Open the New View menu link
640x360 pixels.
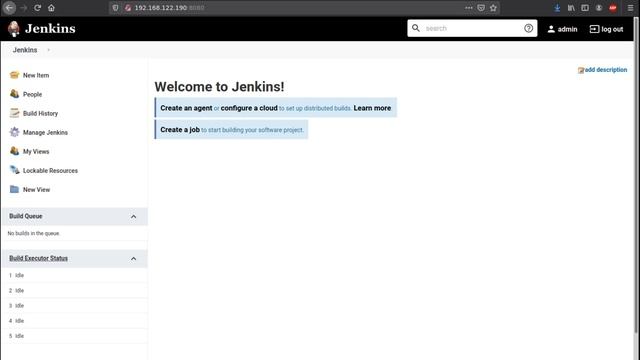coord(36,189)
